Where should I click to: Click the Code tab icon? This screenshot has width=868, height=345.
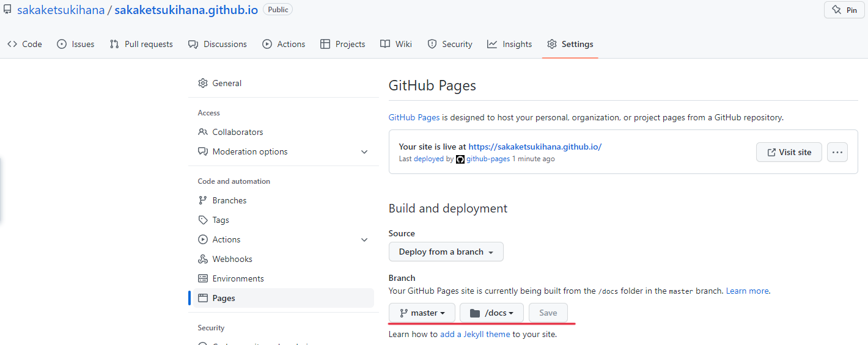pyautogui.click(x=12, y=44)
